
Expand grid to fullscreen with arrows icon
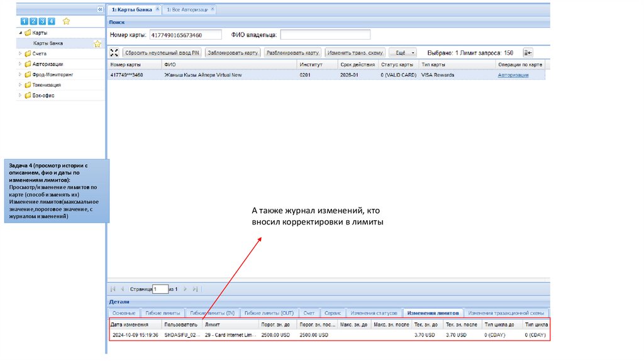pos(114,53)
